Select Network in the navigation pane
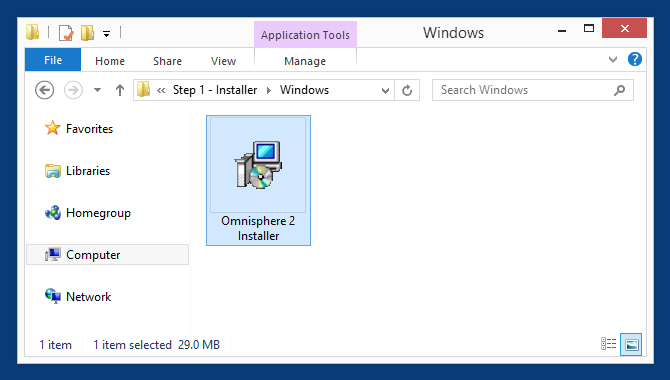This screenshot has width=670, height=380. tap(88, 297)
